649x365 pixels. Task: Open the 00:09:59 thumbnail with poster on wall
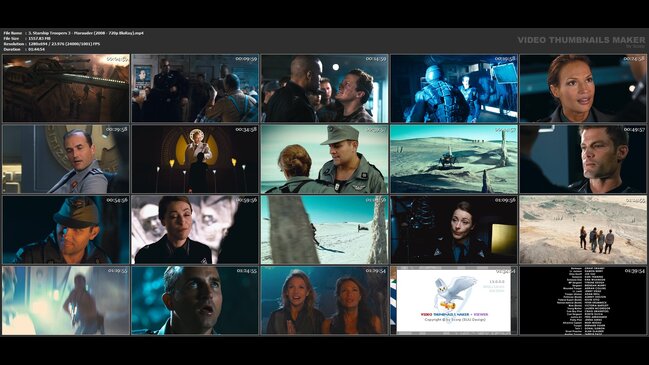pyautogui.click(x=195, y=88)
